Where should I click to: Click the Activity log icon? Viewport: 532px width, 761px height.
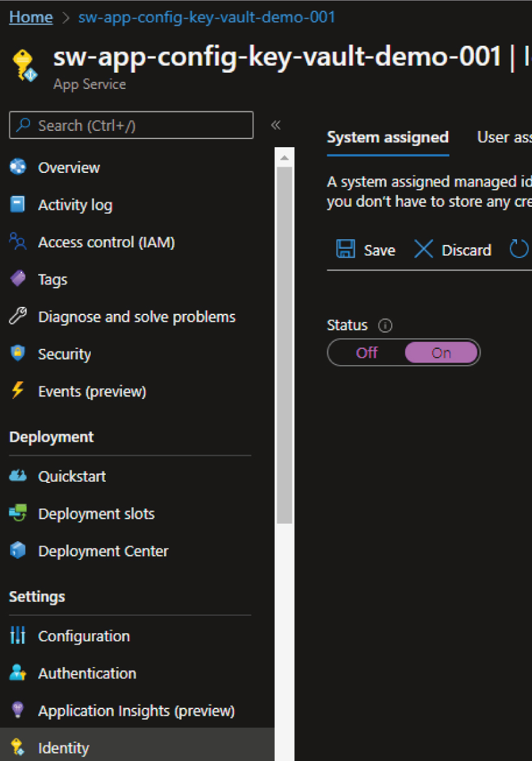pyautogui.click(x=18, y=205)
